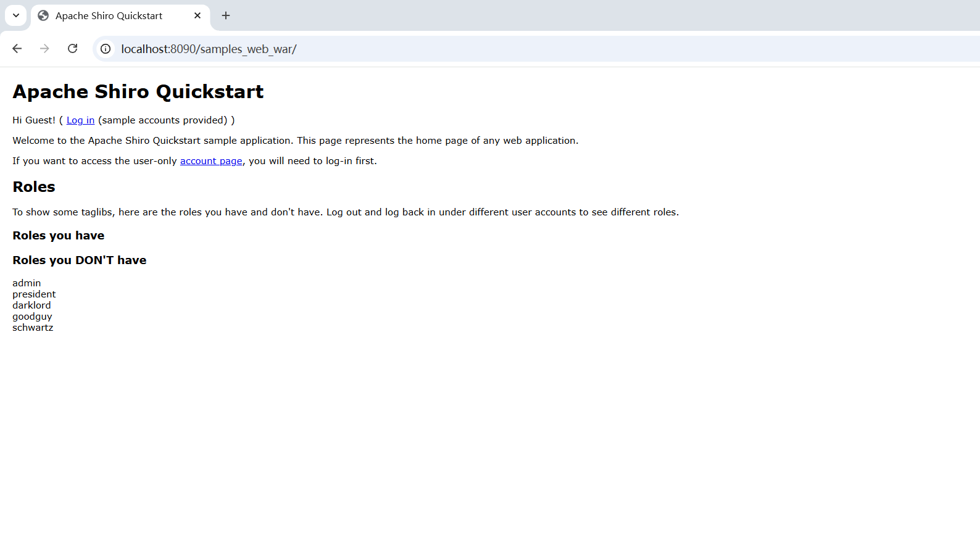Click the darklord role entry
This screenshot has width=980, height=535.
pyautogui.click(x=31, y=305)
